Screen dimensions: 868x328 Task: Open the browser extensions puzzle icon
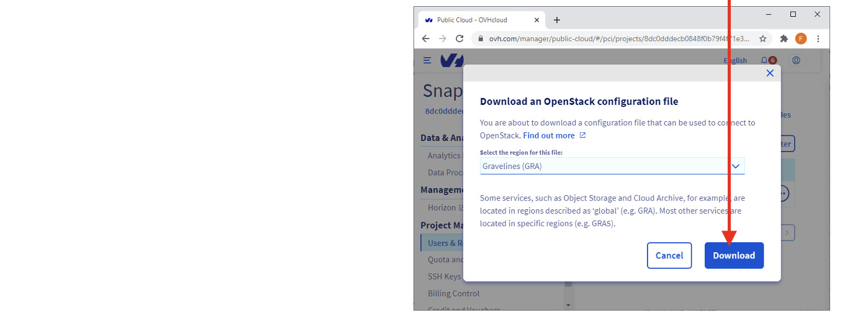click(784, 39)
